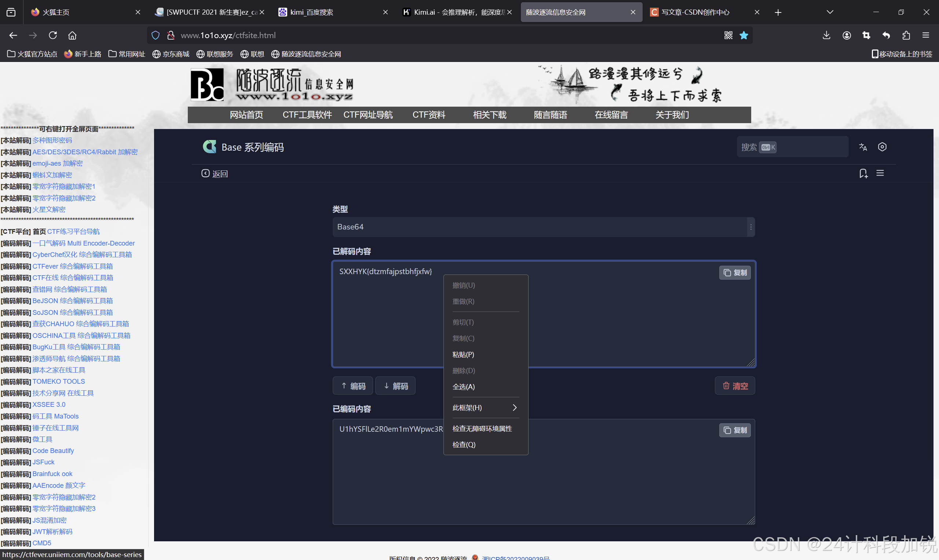
Task: Open the tool list hamburger menu
Action: (x=880, y=173)
